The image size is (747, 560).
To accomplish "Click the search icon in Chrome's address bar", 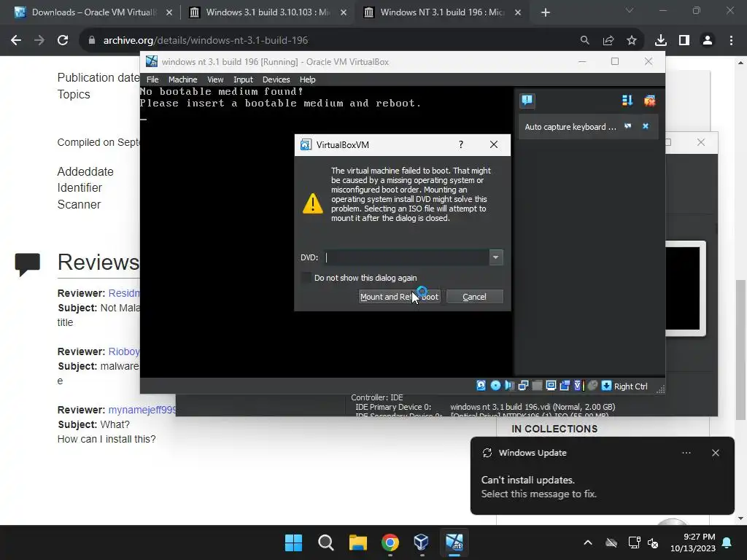I will pyautogui.click(x=584, y=41).
